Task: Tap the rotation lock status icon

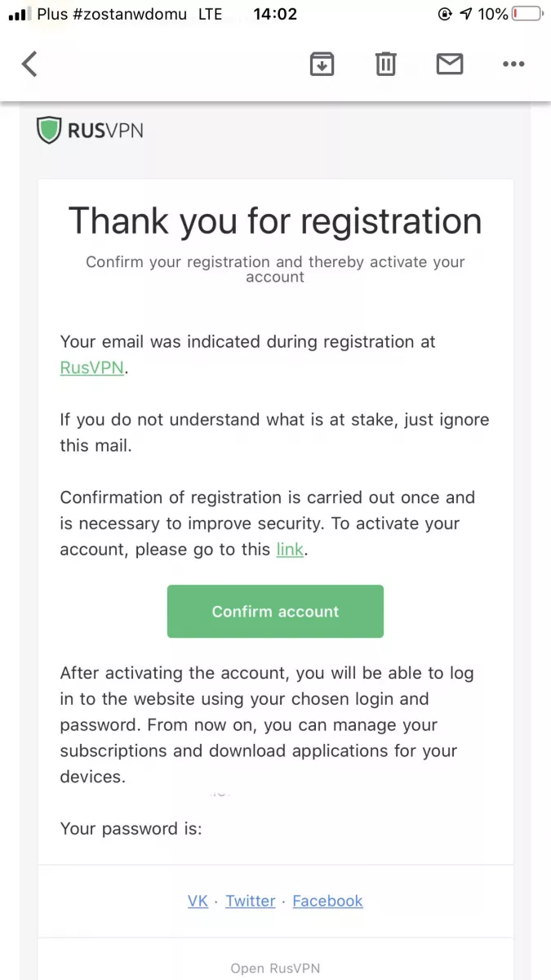Action: point(445,14)
